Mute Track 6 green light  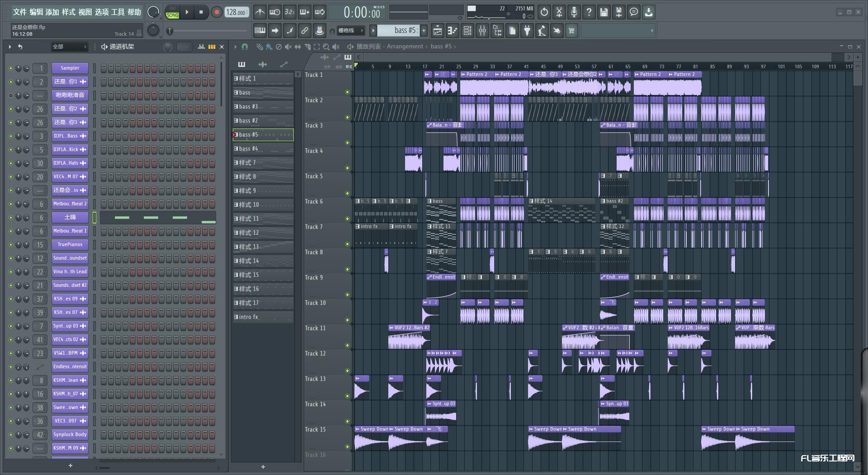(347, 219)
